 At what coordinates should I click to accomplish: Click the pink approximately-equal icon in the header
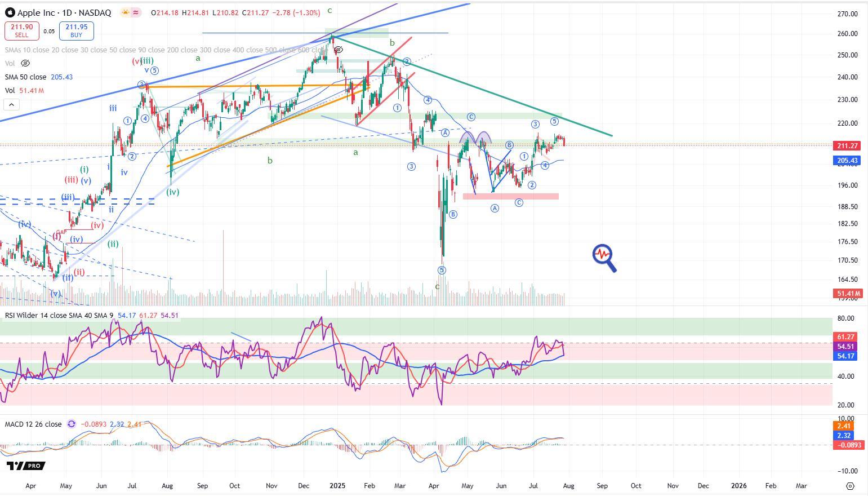(136, 12)
